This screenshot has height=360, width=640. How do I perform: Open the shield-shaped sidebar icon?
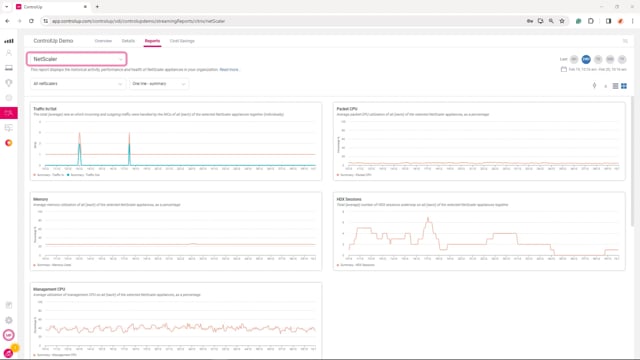9,83
